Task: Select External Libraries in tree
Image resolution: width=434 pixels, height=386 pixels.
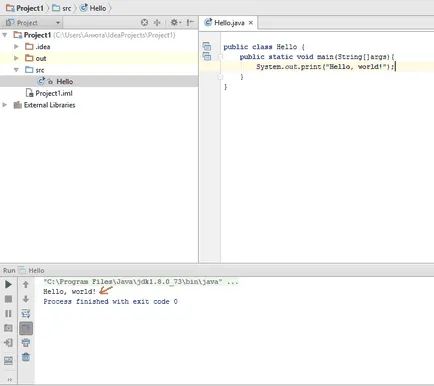Action: coord(49,105)
